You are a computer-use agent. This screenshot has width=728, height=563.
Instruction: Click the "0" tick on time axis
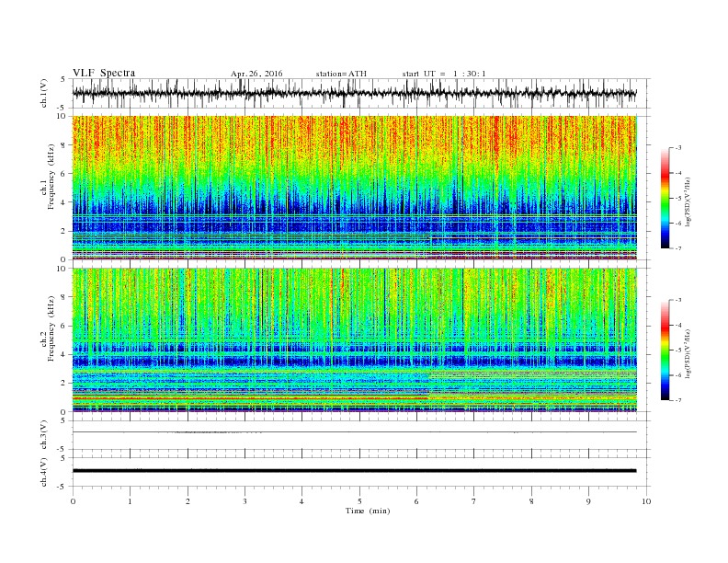tap(73, 501)
